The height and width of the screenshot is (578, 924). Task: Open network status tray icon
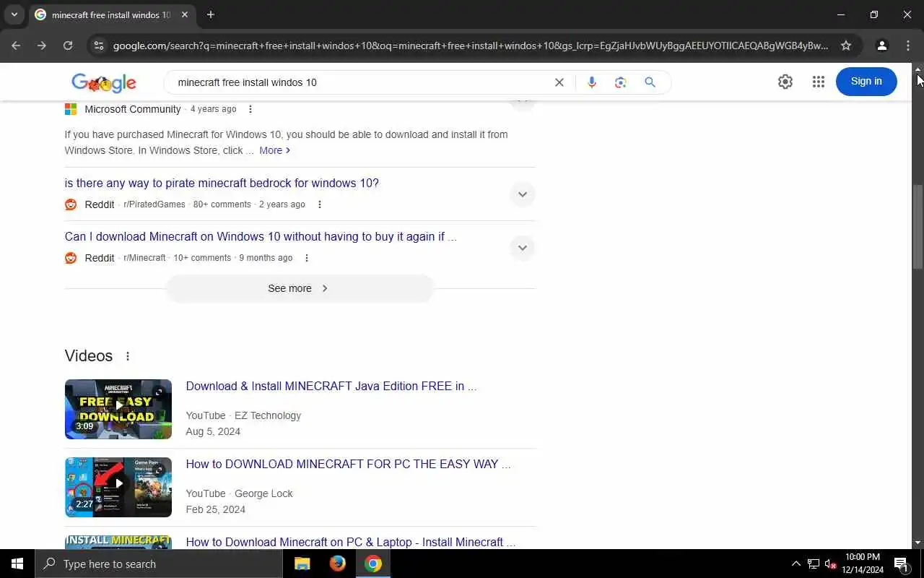[814, 564]
